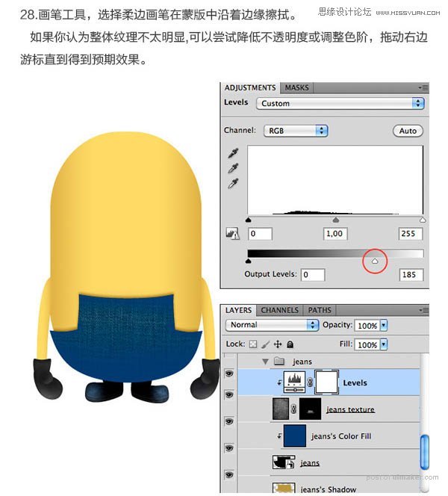Switch to the Channels tab
Viewport: 448px width, 496px height.
280,310
